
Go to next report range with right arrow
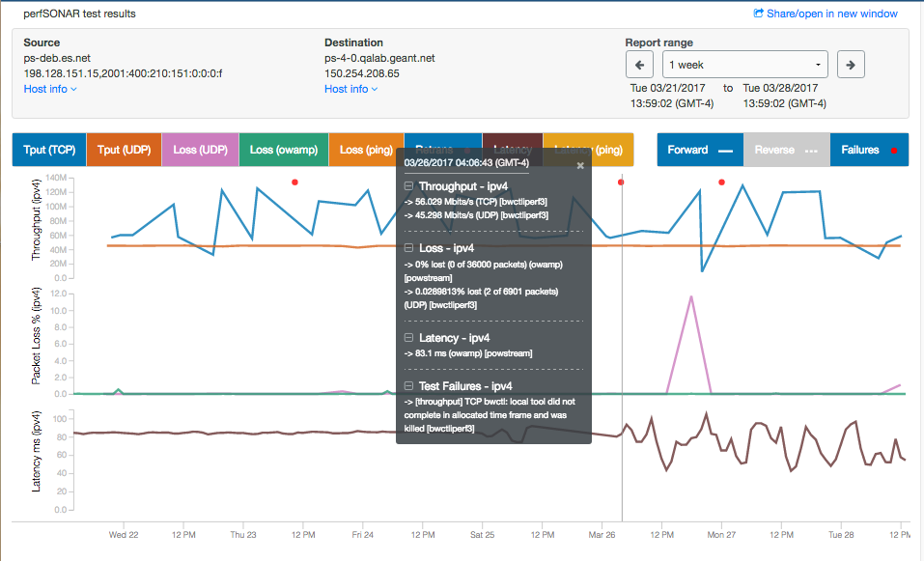pos(851,65)
